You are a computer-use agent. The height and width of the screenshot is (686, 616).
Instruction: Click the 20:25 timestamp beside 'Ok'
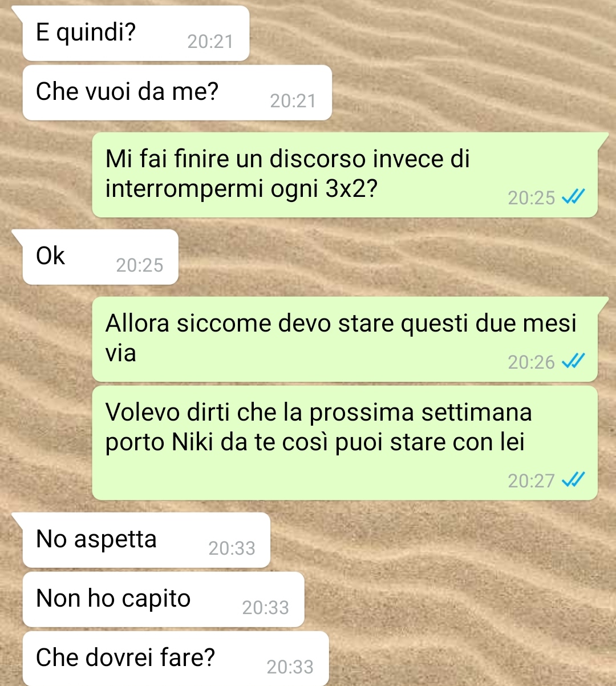(x=139, y=265)
